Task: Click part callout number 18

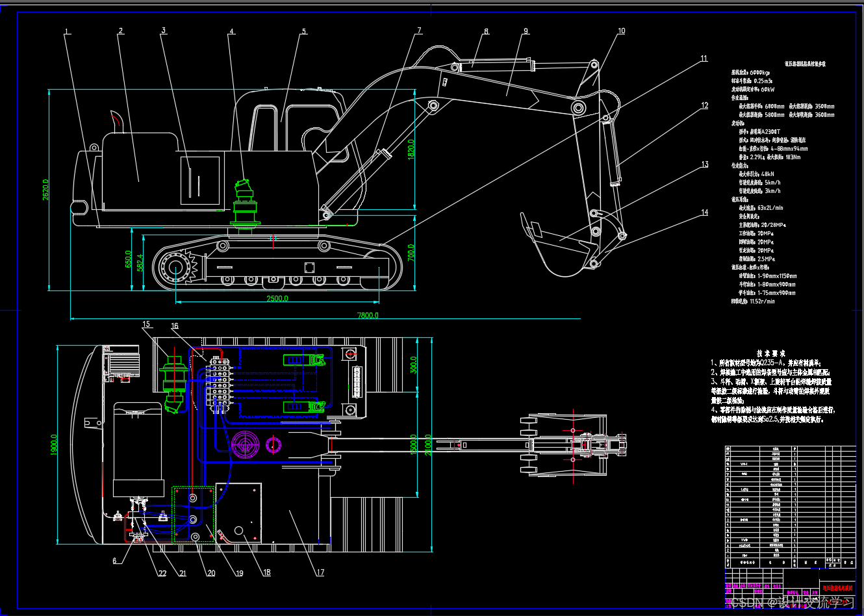Action: pos(267,572)
